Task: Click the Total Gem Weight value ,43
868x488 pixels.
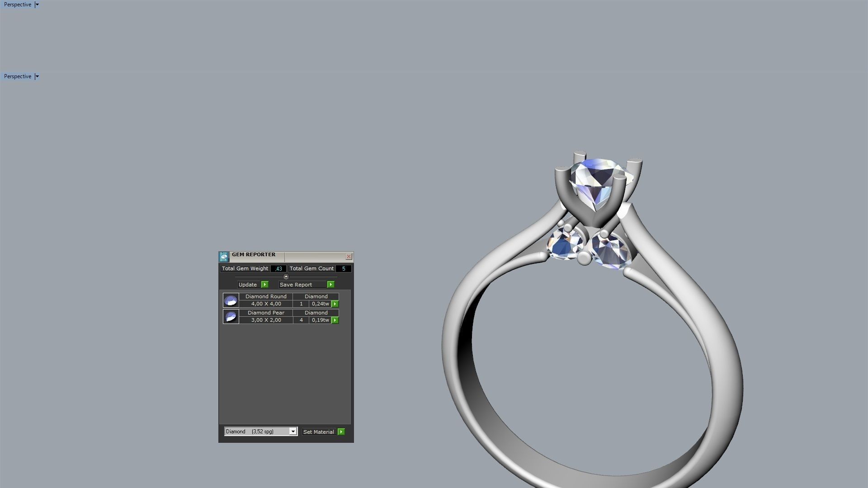Action: (x=278, y=268)
